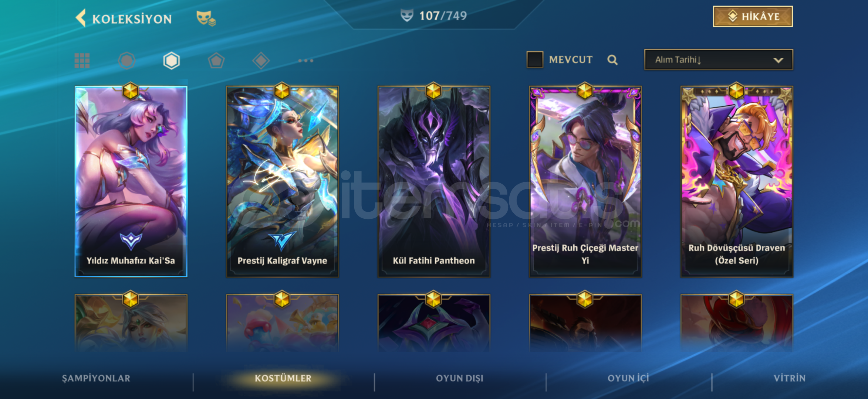
Task: Open the Alım Tarihi sort dropdown
Action: coord(719,60)
